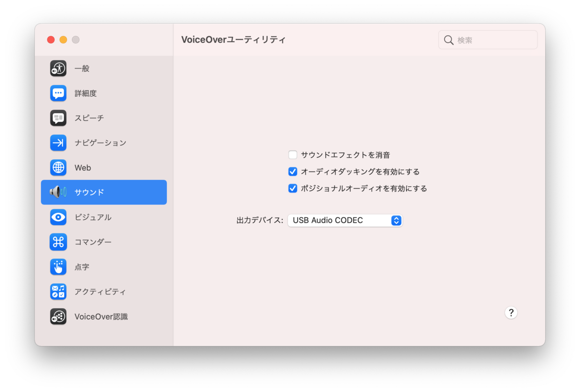Open the 出力デバイス output device dropdown
Screen dimensions: 580x392
[345, 220]
